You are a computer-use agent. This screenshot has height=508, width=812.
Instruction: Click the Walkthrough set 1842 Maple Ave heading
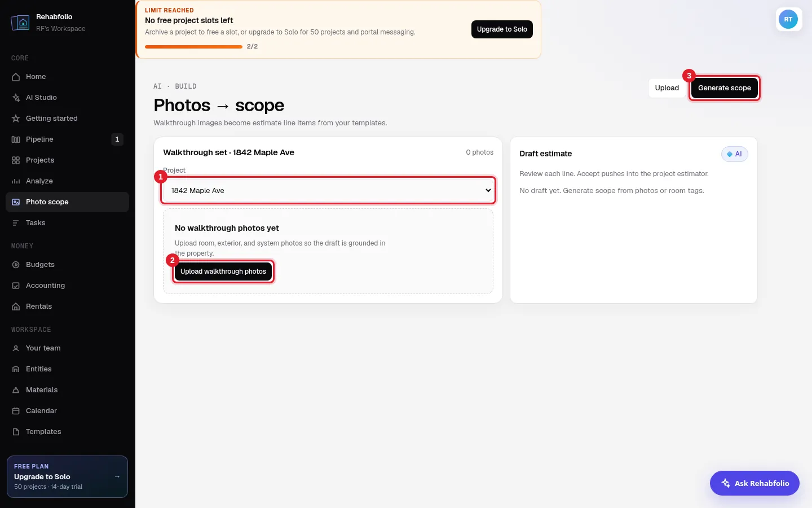pos(228,152)
